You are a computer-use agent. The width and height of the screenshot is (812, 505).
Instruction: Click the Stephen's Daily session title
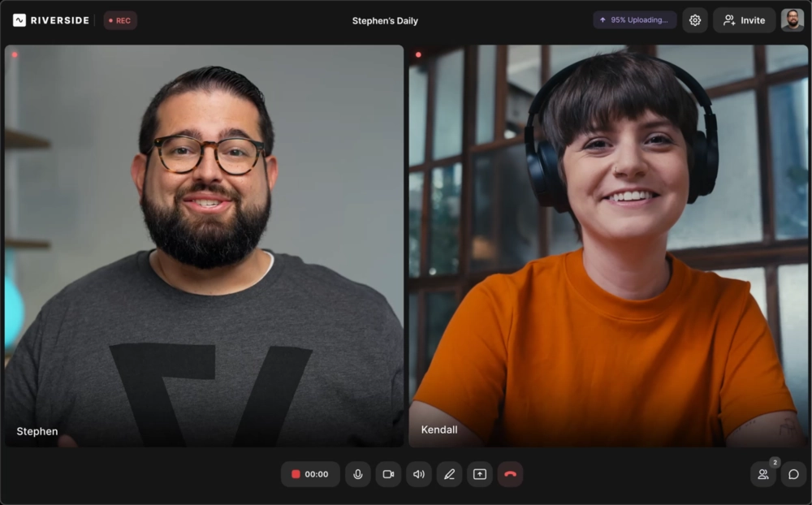coord(385,19)
